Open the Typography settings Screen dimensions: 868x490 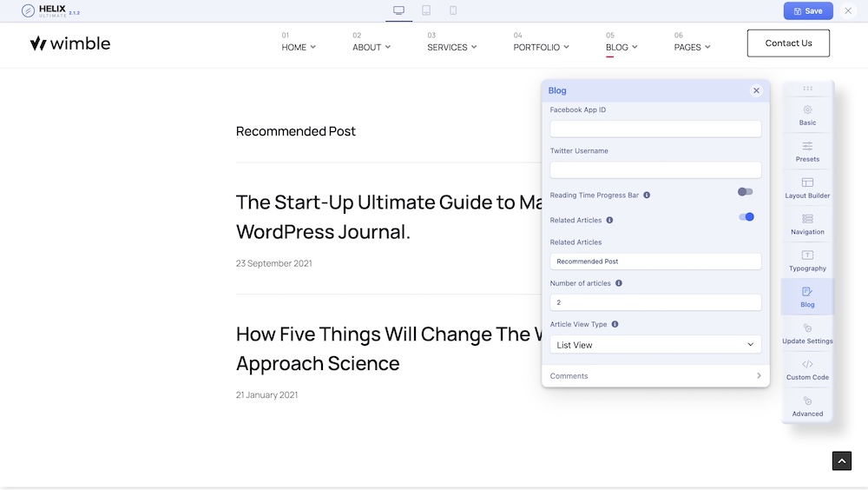[807, 261]
